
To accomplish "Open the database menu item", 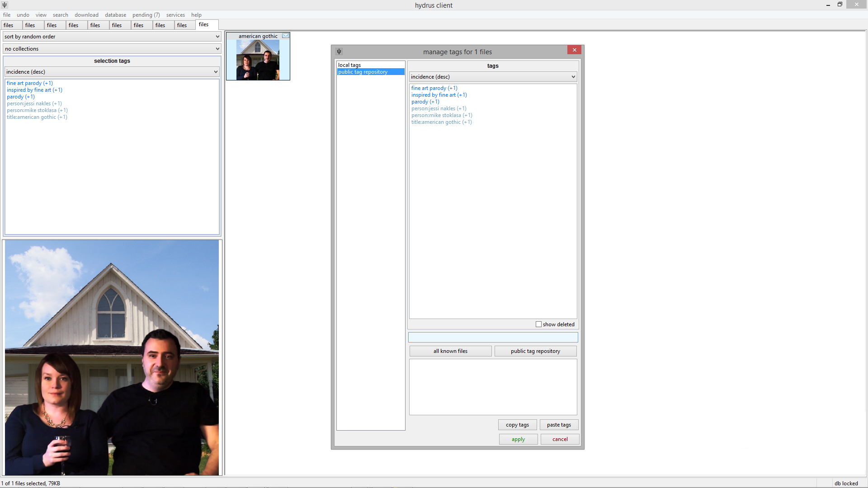I will coord(114,14).
